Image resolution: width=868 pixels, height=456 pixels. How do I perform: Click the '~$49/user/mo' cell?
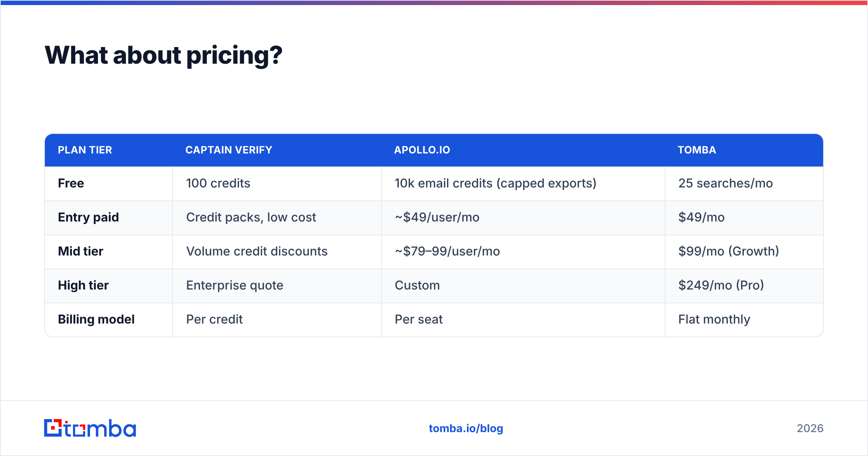coord(523,218)
